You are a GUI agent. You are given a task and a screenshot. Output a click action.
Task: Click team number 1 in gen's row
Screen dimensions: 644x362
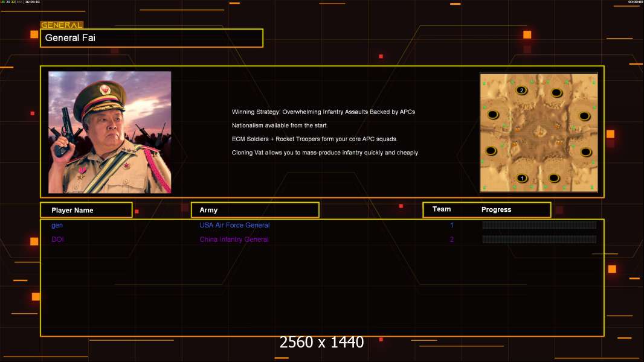(x=452, y=225)
